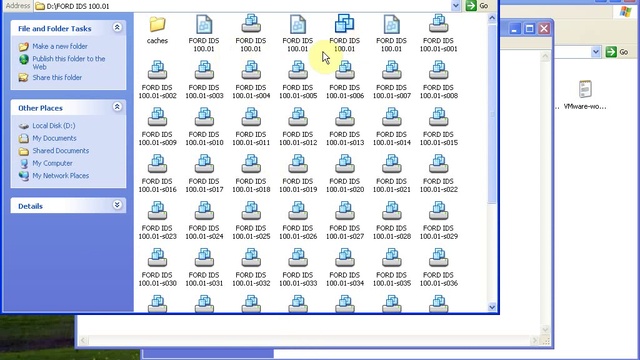Select the FORD IDS 100.01-s028 file icon

pyautogui.click(x=391, y=211)
